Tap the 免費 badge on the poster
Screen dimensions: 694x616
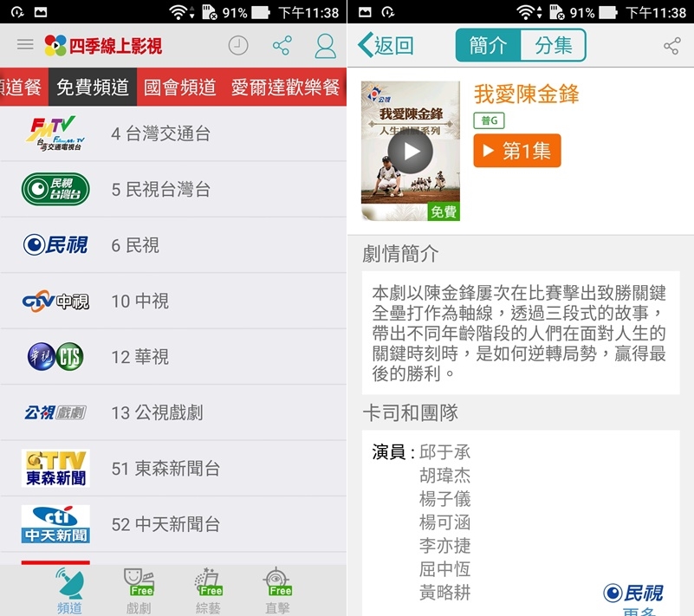pos(444,211)
